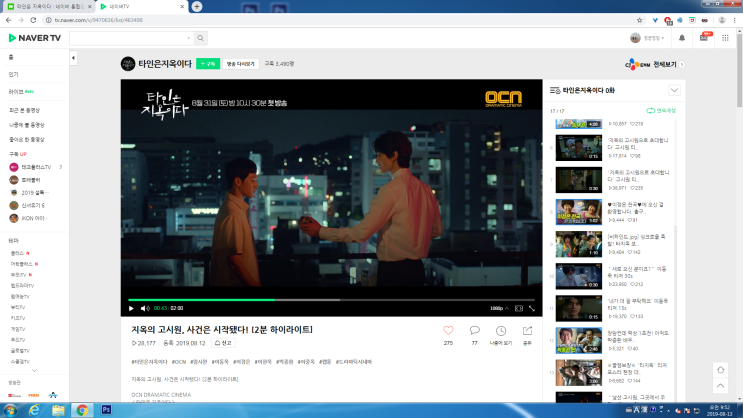Go to the NAVER TV logo home
The width and height of the screenshot is (743, 418).
(x=35, y=38)
